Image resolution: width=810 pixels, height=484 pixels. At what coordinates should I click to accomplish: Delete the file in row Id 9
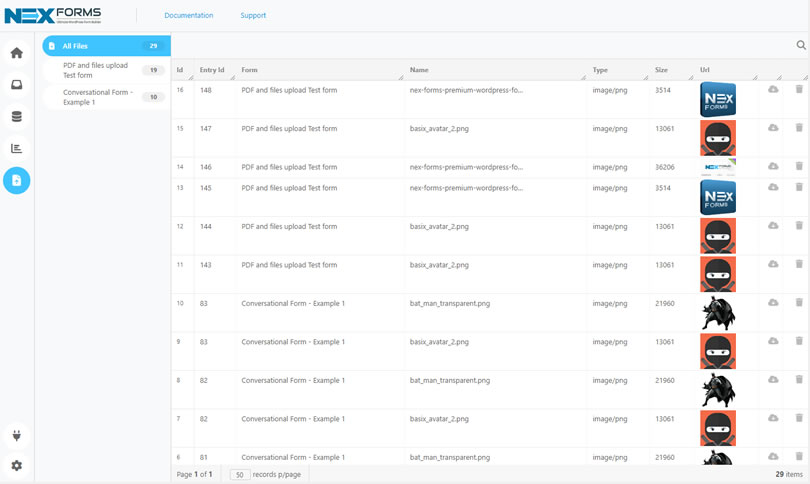[799, 341]
